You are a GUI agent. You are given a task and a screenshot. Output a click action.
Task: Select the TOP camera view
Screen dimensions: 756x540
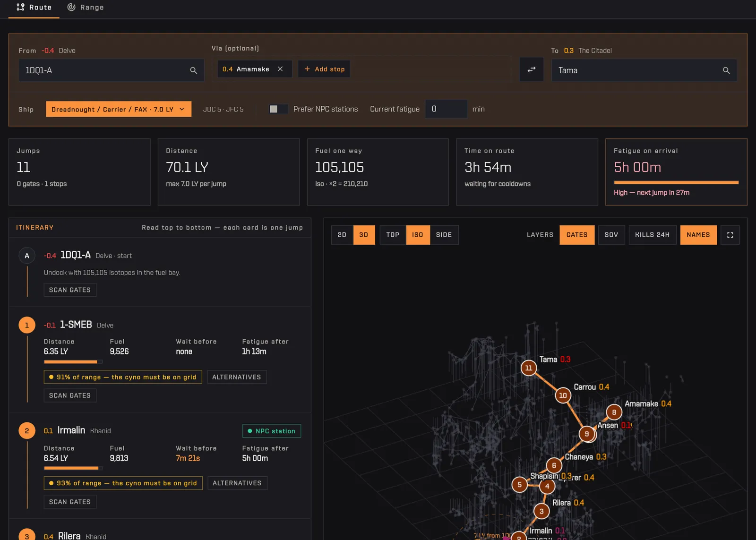tap(393, 235)
